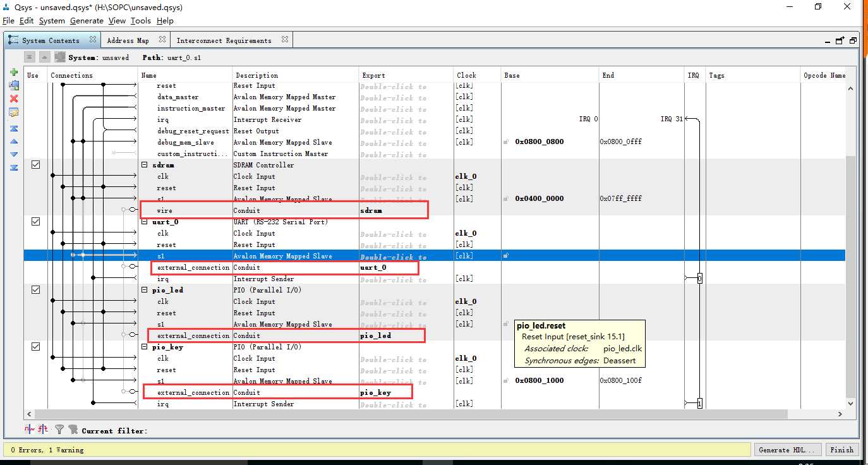Viewport: 868px width, 465px height.
Task: Click the funnel filter icon
Action: point(59,430)
